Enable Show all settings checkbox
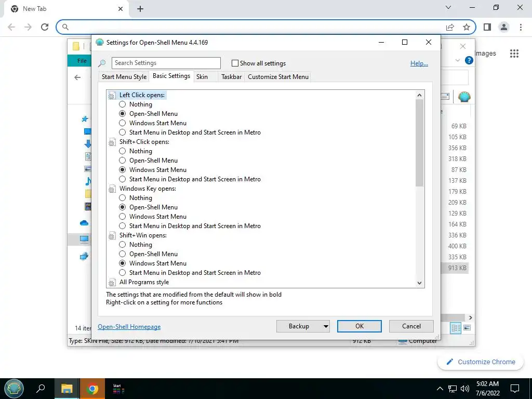The image size is (532, 399). tap(235, 63)
